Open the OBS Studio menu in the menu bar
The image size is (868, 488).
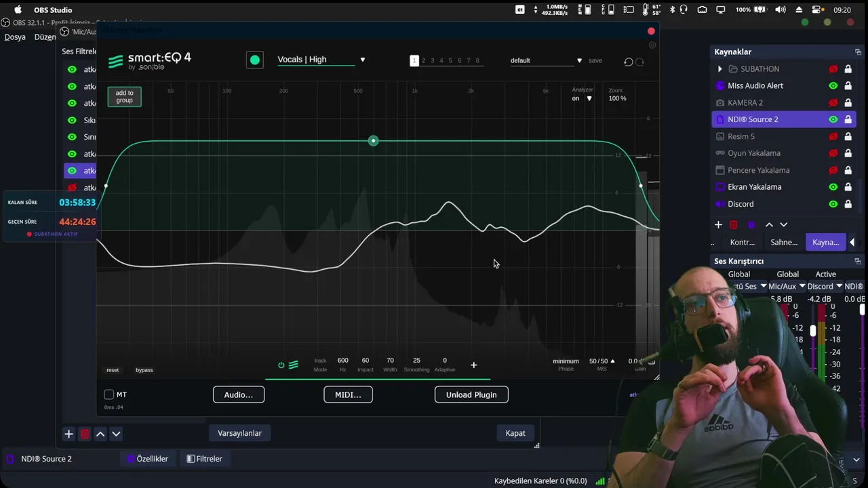click(53, 9)
